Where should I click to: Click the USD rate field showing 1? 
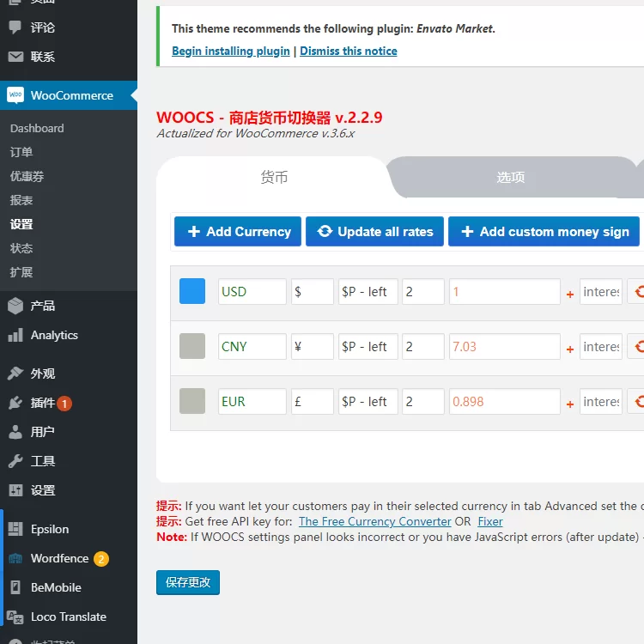pos(505,292)
